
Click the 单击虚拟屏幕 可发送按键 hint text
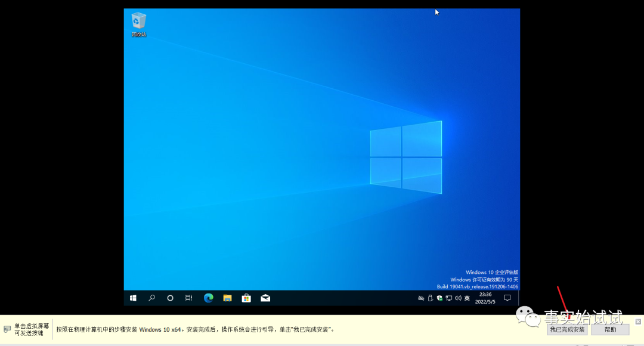[32, 329]
